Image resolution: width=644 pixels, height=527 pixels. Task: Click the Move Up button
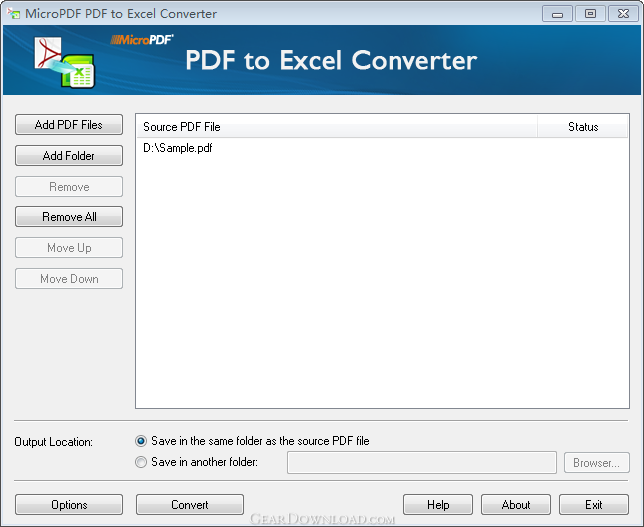pos(69,248)
